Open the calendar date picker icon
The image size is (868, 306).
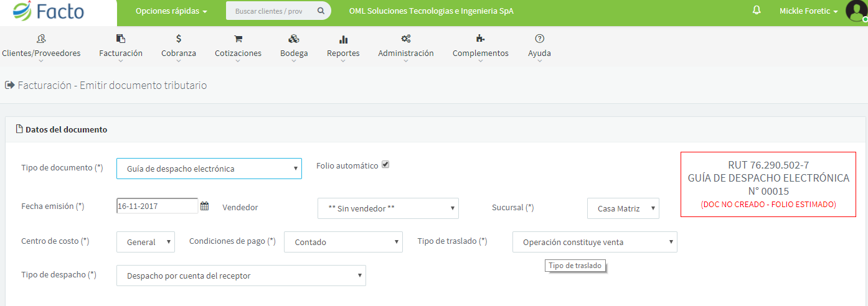pos(204,206)
